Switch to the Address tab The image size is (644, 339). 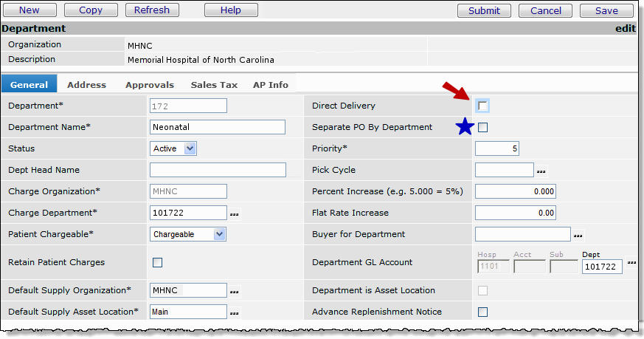click(86, 85)
